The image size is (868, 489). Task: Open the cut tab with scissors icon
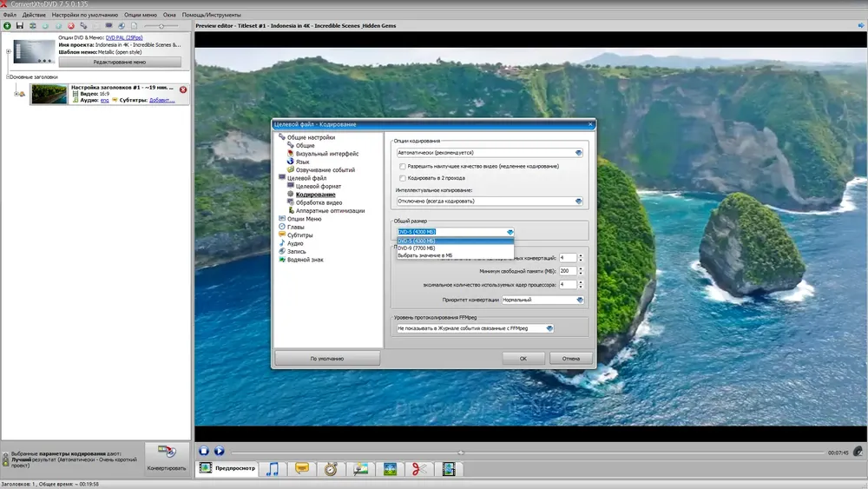click(x=419, y=469)
